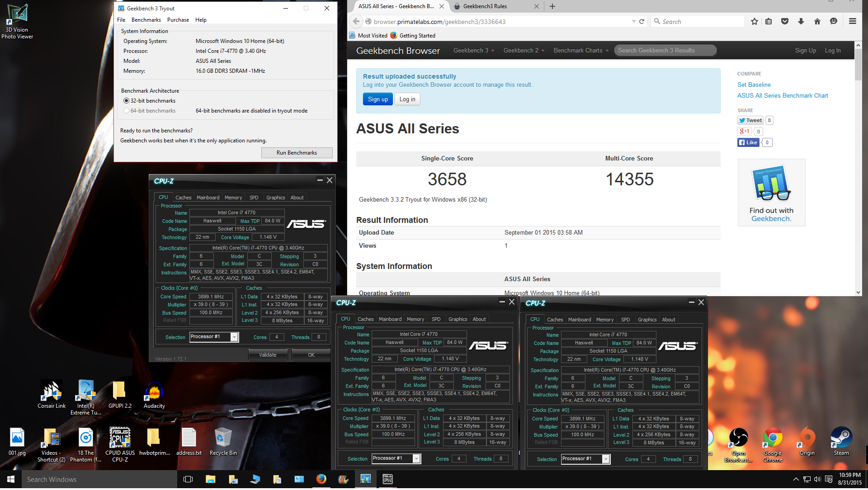Focus Search Geekbench 3 Results field

pos(665,51)
